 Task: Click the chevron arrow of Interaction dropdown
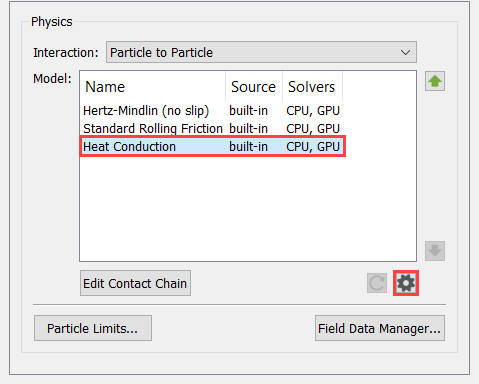(405, 53)
